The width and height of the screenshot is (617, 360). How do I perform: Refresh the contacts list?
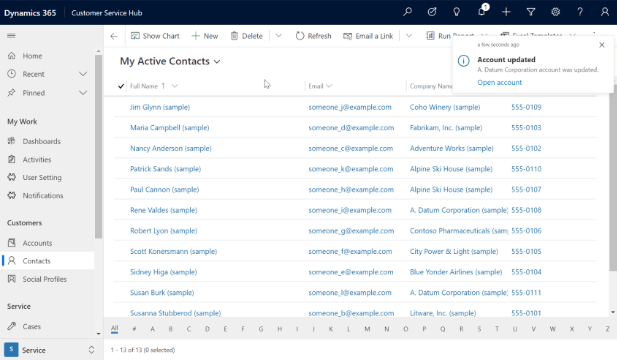point(313,36)
